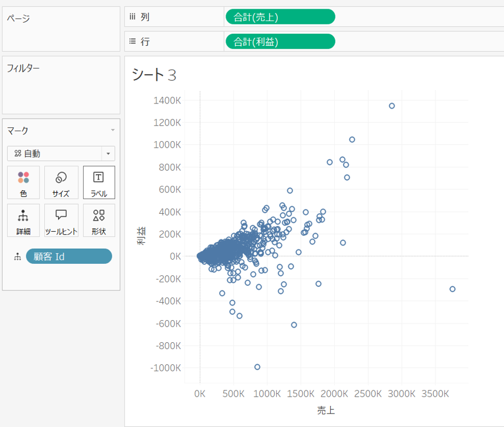This screenshot has width=504, height=427.
Task: Select the 合計(利益) pill in rows
Action: tap(280, 42)
